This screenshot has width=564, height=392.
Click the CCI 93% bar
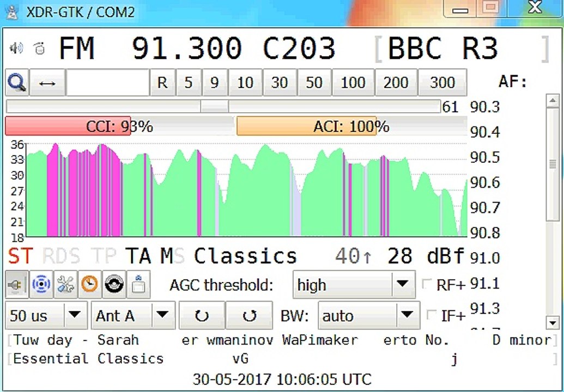point(120,126)
